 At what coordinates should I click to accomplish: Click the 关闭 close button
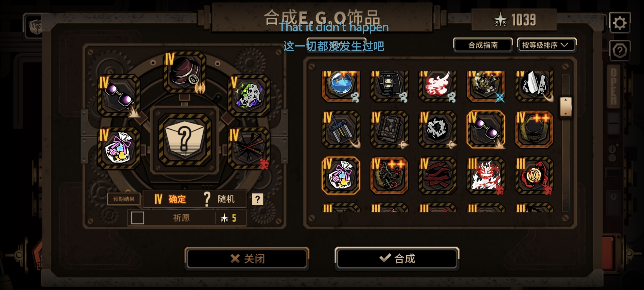(247, 259)
